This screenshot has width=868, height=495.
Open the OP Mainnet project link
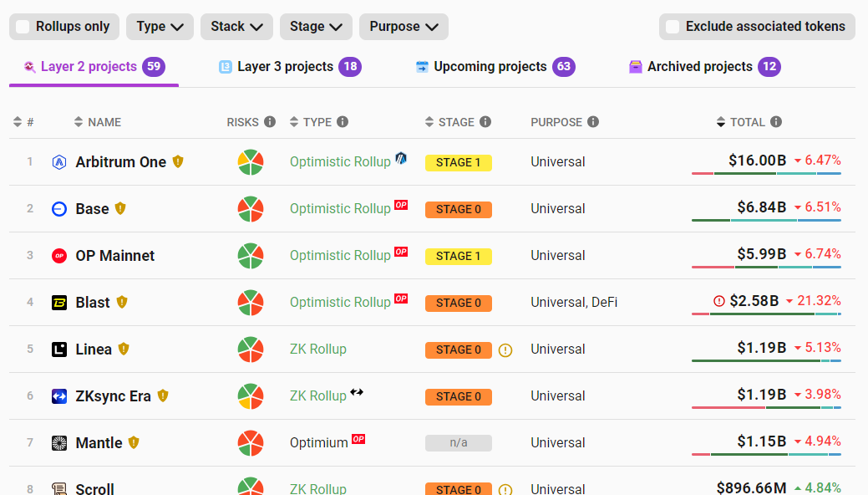(x=114, y=256)
